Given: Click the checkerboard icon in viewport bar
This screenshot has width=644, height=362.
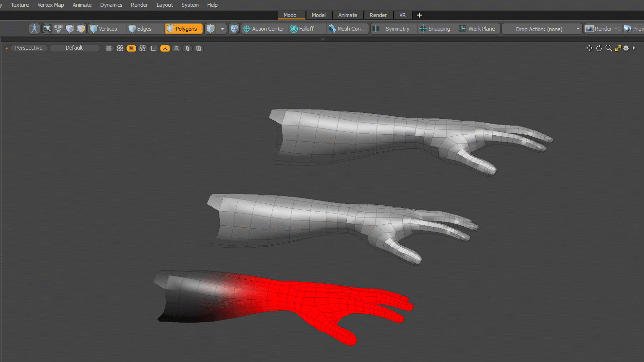Looking at the screenshot, I should (x=109, y=48).
